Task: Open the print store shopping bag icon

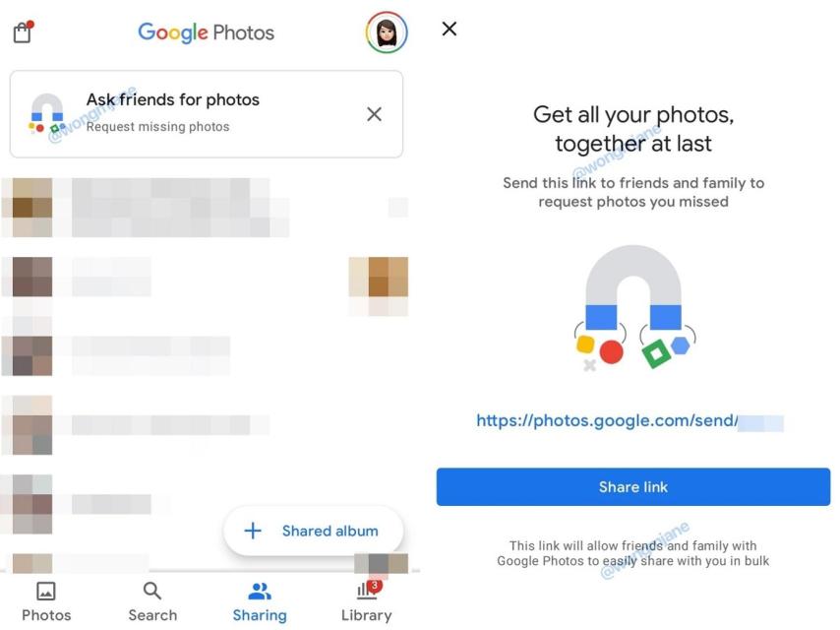Action: [x=23, y=32]
